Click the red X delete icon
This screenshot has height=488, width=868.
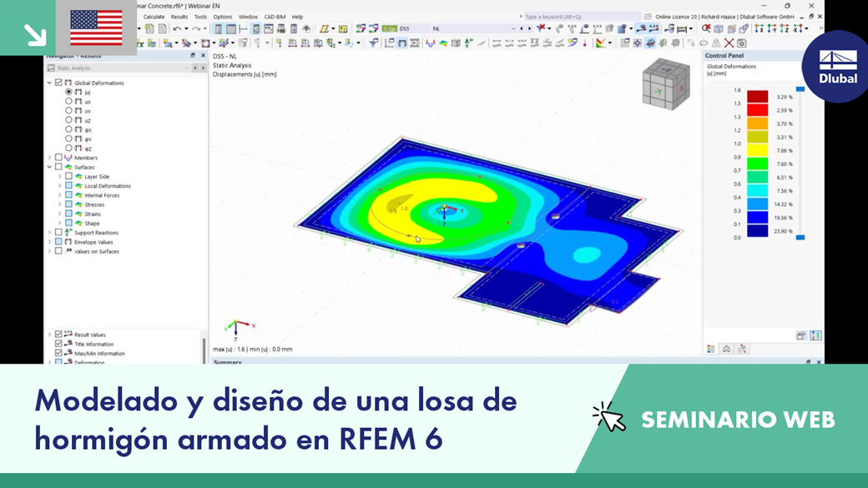pyautogui.click(x=727, y=43)
